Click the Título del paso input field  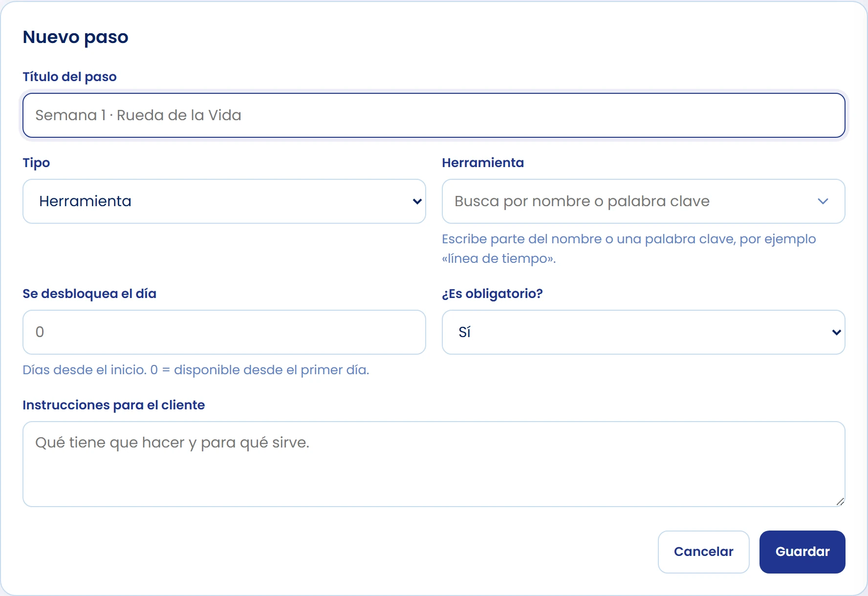tap(434, 115)
